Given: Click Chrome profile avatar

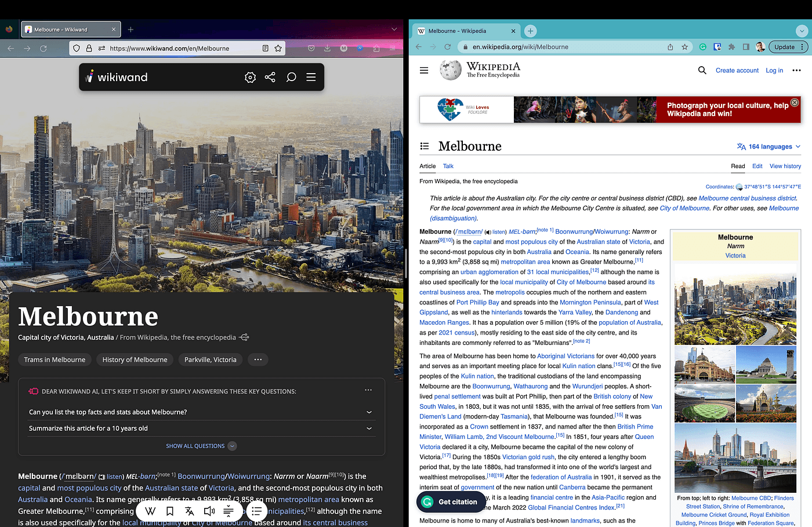Looking at the screenshot, I should point(760,47).
